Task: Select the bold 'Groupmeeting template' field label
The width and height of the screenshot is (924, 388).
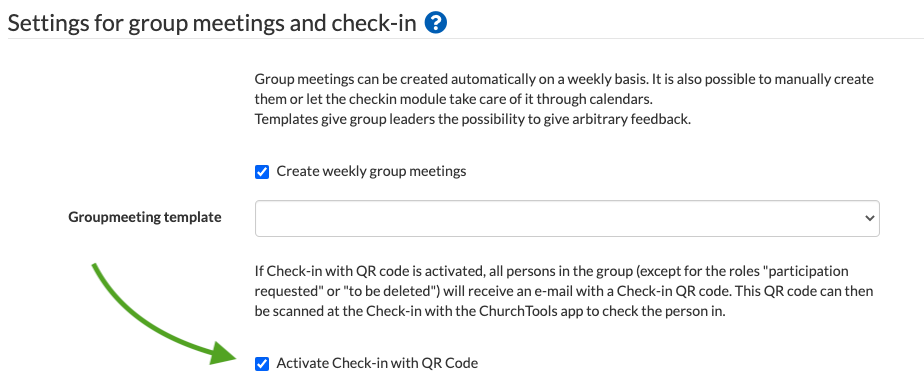Action: pyautogui.click(x=145, y=217)
